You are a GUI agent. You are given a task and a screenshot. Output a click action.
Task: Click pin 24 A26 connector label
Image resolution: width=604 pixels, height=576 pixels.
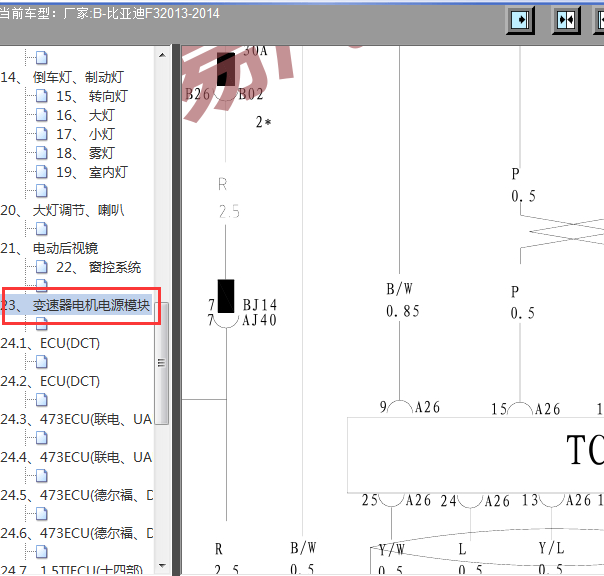tap(475, 501)
